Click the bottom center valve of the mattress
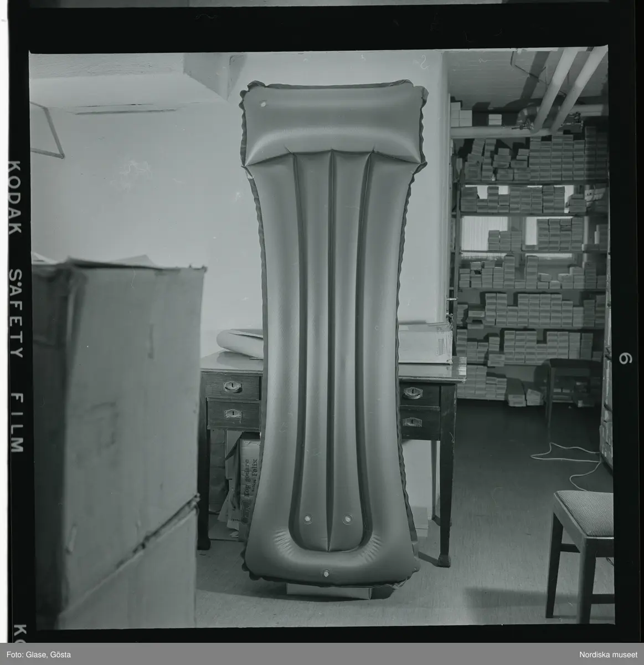644x665 pixels. (326, 572)
